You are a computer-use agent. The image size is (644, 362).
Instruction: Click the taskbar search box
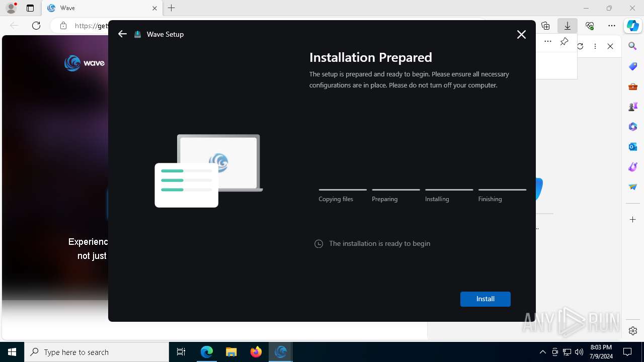pos(97,352)
